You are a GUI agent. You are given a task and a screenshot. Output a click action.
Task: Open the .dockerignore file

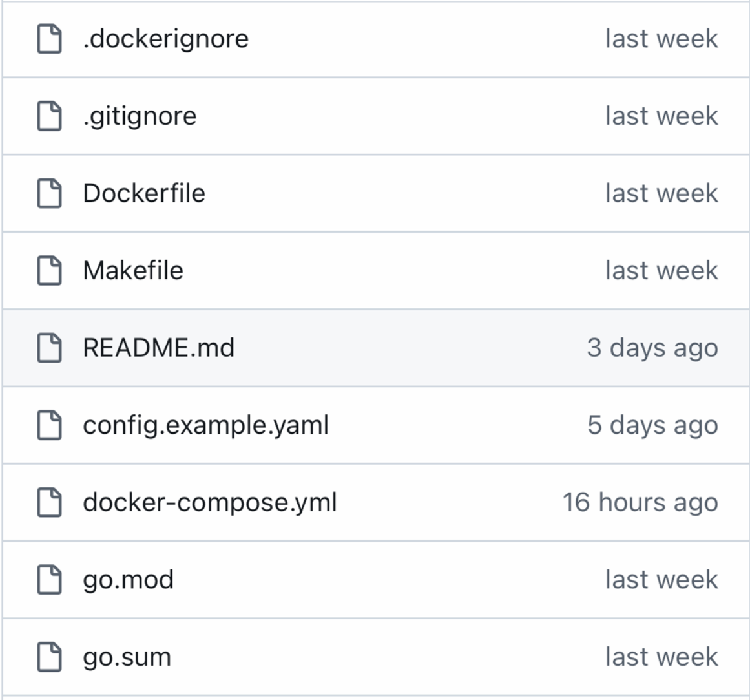click(165, 39)
